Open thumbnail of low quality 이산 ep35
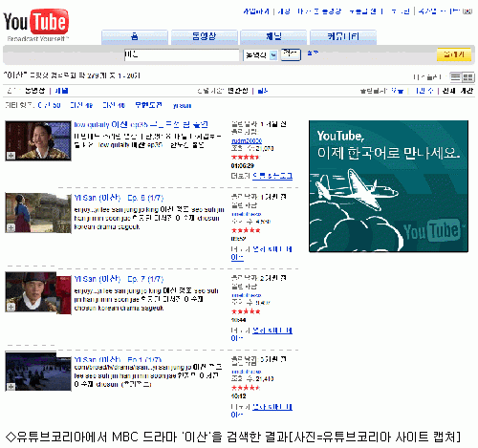Image resolution: width=478 pixels, height=448 pixels. point(38,140)
